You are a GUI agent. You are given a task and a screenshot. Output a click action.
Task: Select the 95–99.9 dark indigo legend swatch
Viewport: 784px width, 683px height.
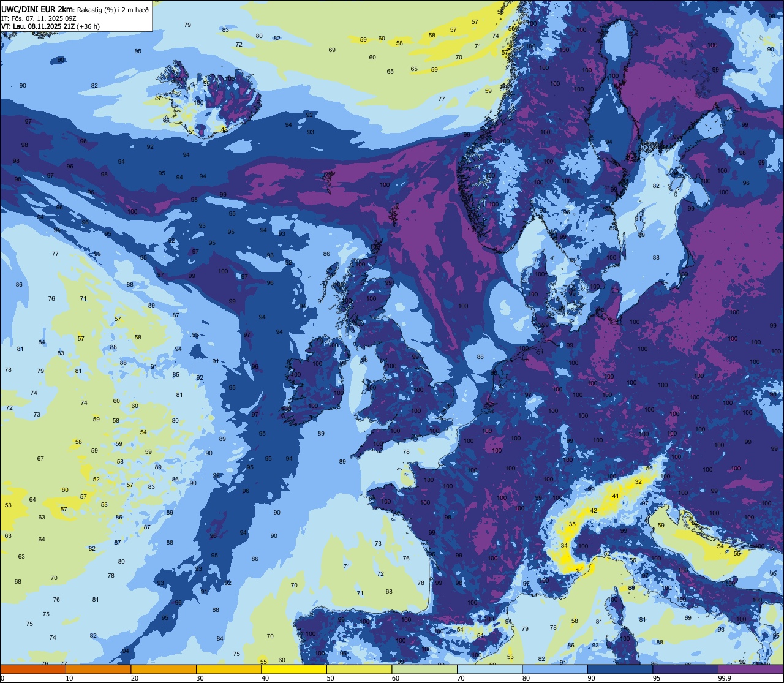[x=685, y=669]
